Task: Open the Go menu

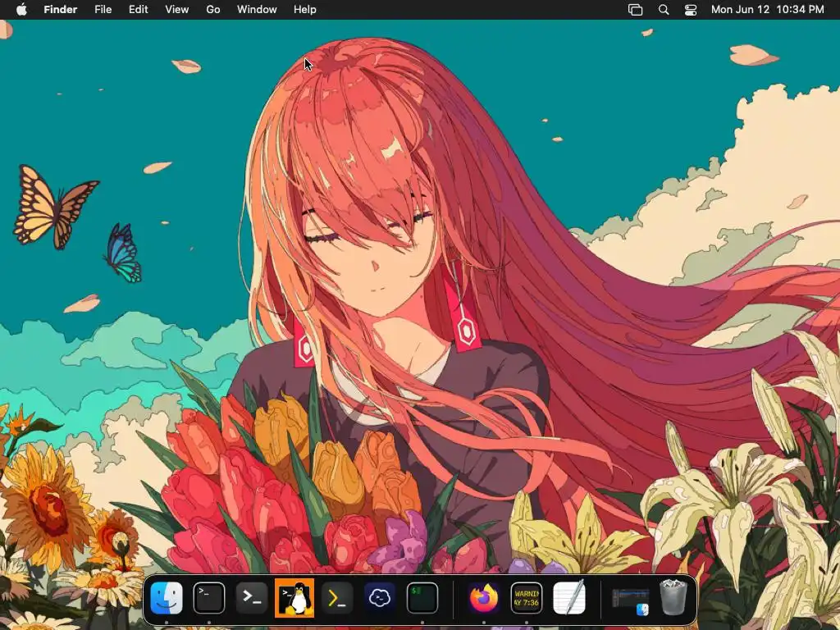Action: (213, 10)
